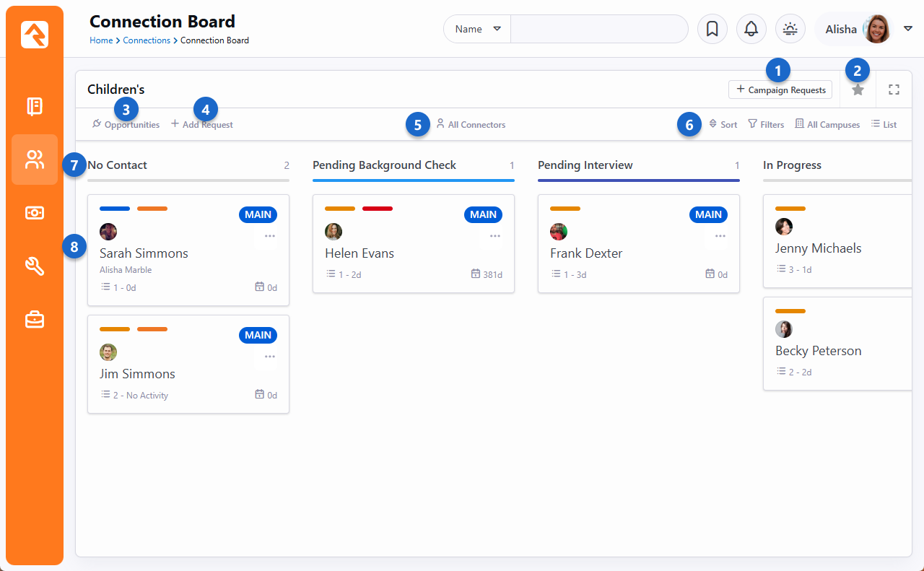Open the Opportunities menu
The width and height of the screenshot is (924, 571).
tap(126, 124)
